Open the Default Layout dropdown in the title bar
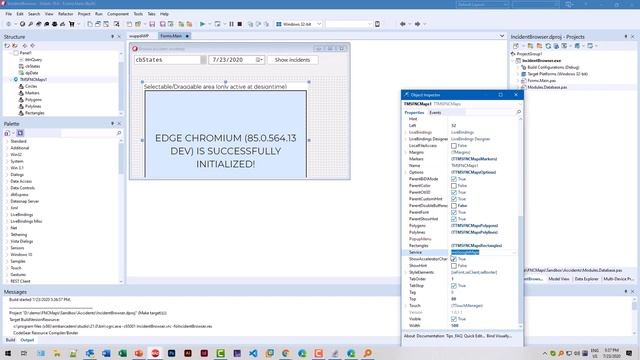The image size is (640, 360). pos(506,4)
